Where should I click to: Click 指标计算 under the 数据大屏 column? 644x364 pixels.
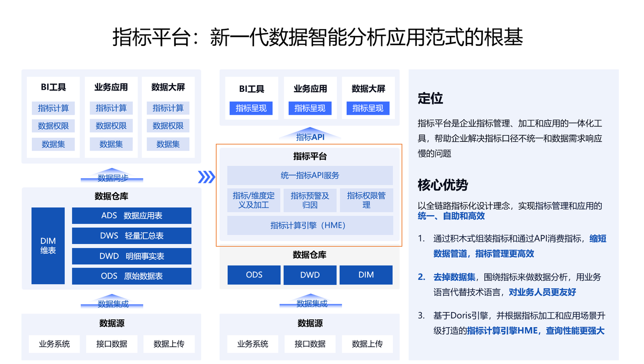168,108
